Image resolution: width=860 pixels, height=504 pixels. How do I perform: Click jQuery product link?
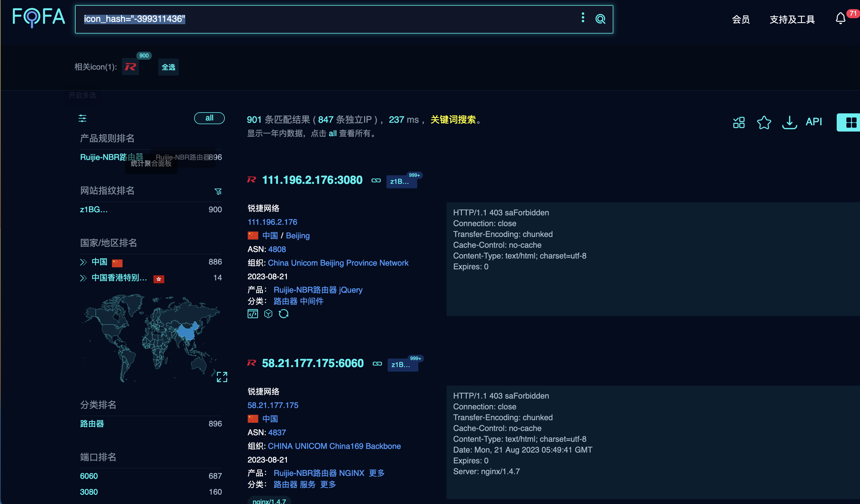click(x=351, y=290)
